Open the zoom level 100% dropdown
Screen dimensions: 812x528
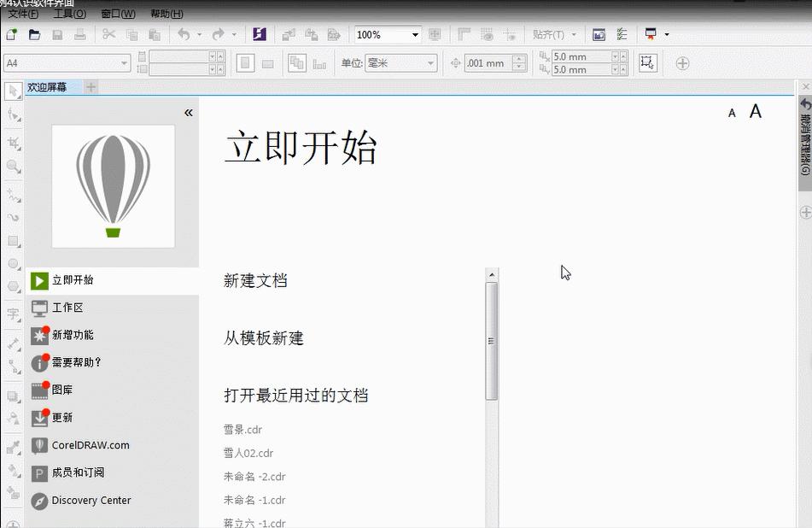(x=417, y=34)
